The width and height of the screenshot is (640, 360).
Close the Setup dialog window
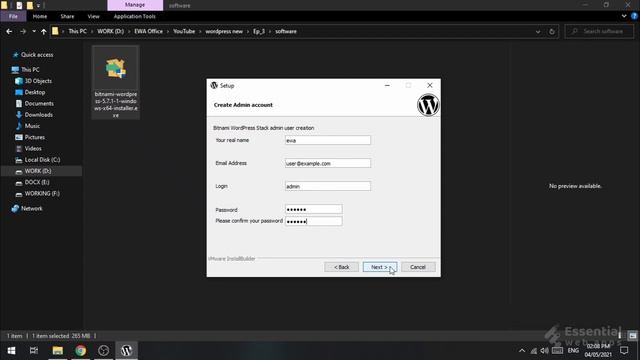point(429,85)
